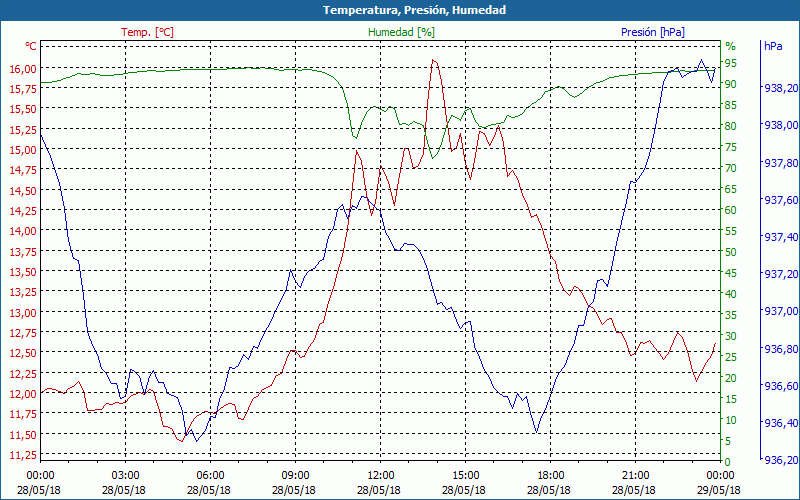Click 938,00 on the pressure axis

(781, 126)
